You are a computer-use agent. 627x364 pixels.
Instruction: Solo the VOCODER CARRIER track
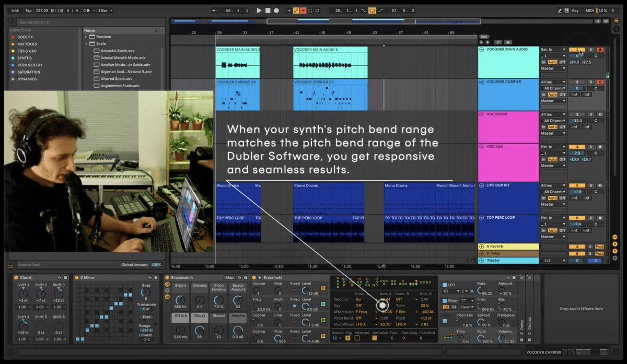click(x=591, y=82)
